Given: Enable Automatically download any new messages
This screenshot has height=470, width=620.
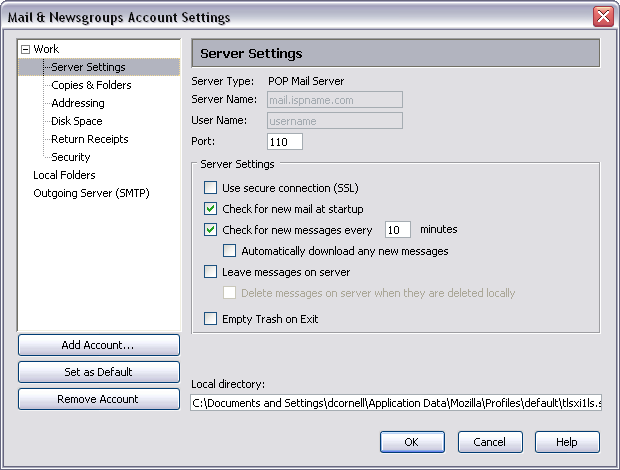Looking at the screenshot, I should click(x=230, y=251).
